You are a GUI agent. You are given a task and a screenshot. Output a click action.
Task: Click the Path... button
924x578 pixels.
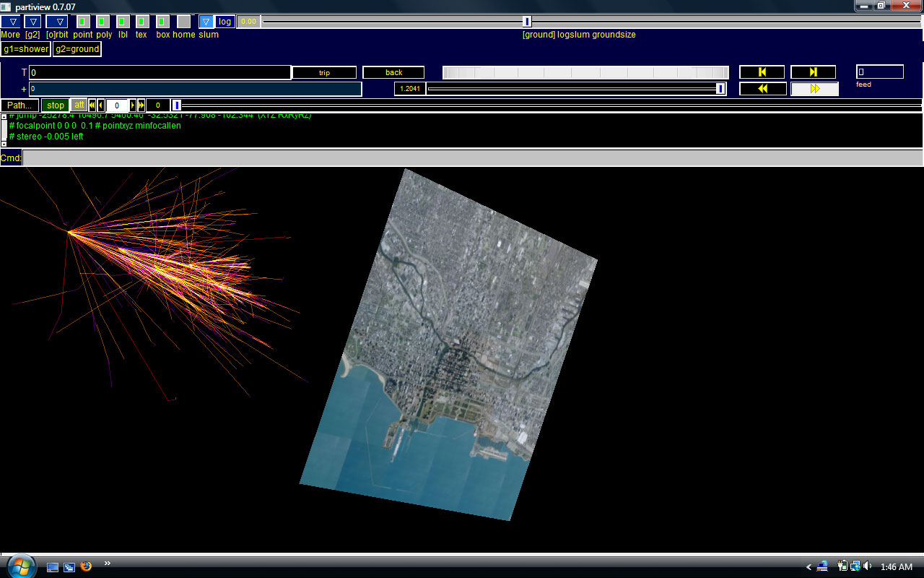point(19,105)
